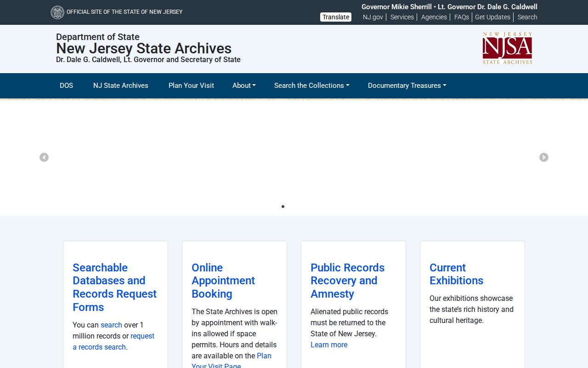Viewport: 588px width, 368px height.
Task: Expand the Documentary Treasures dropdown
Action: click(x=407, y=86)
